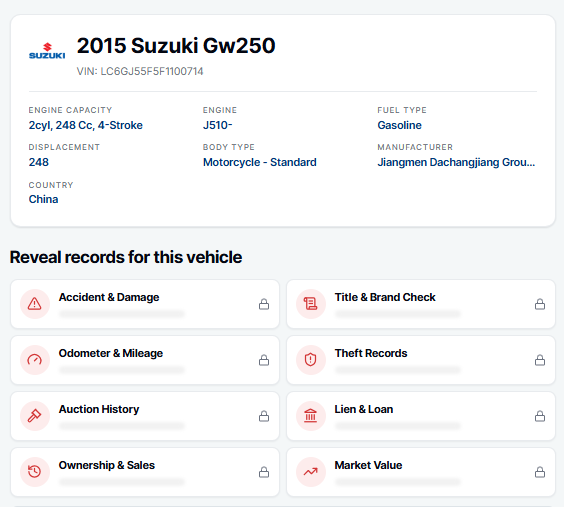Click the blurred placeholder under Market Value
The width and height of the screenshot is (564, 507).
click(x=397, y=482)
